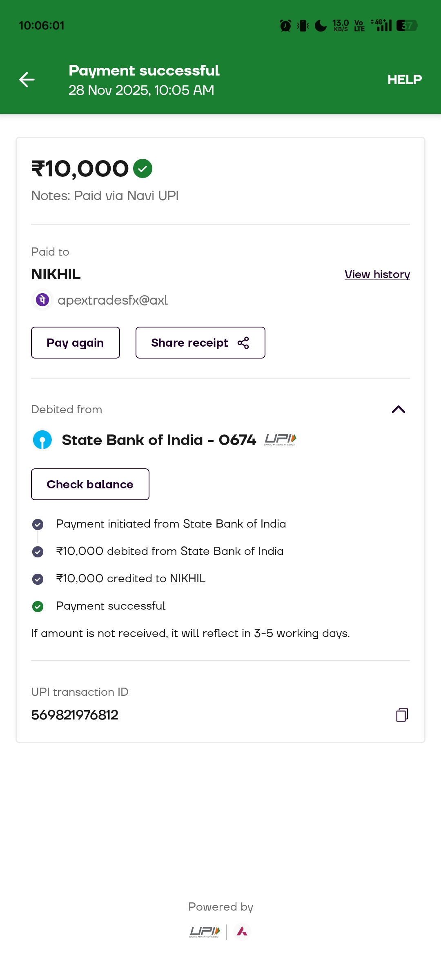441x980 pixels.
Task: Tap the green success checkmark beside ₹10,000
Action: [143, 169]
